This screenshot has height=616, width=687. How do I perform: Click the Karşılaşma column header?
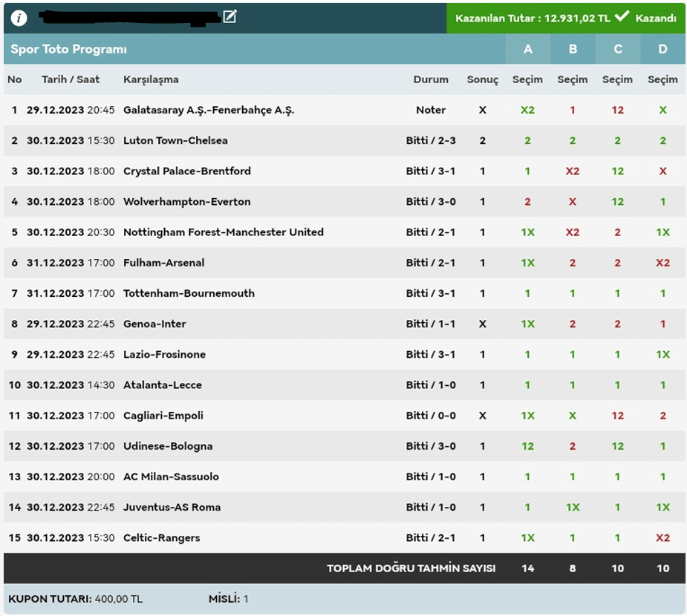pos(151,79)
